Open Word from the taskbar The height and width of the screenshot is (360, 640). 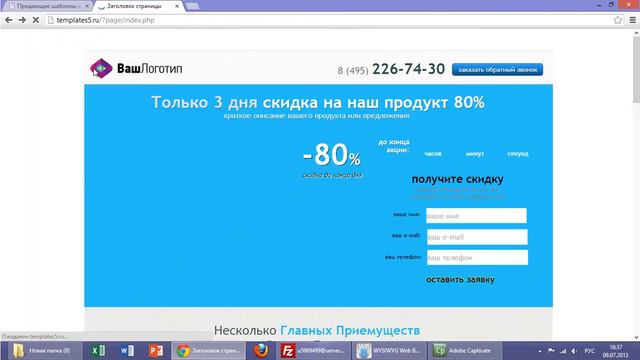point(127,351)
